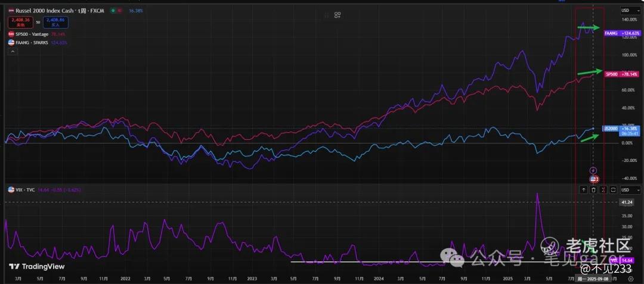Click the 2023 year label on time axis
644x284 pixels.
[252, 279]
